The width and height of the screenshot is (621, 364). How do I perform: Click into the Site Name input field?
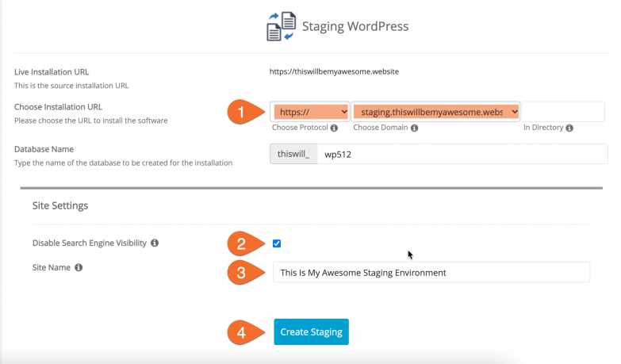coord(431,272)
